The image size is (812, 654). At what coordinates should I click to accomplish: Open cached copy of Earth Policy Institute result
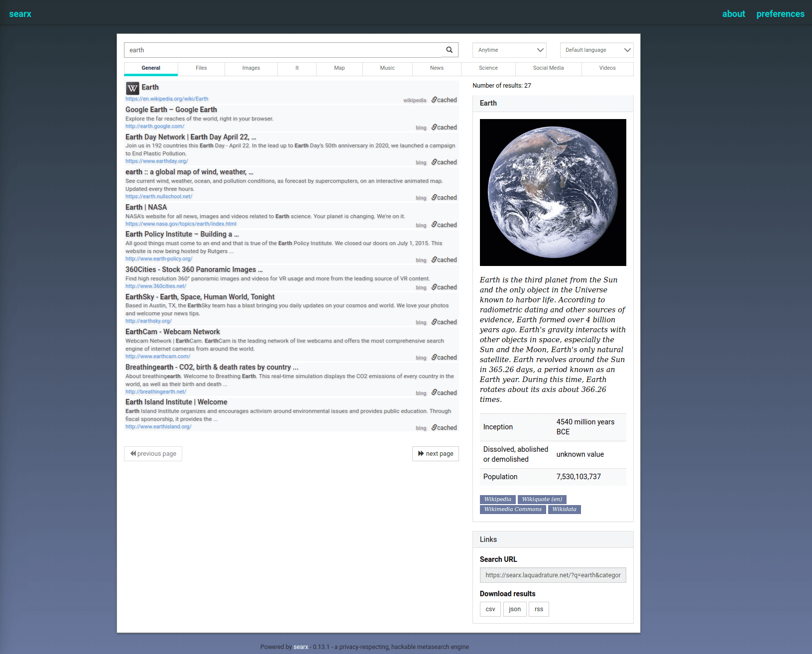pyautogui.click(x=444, y=260)
